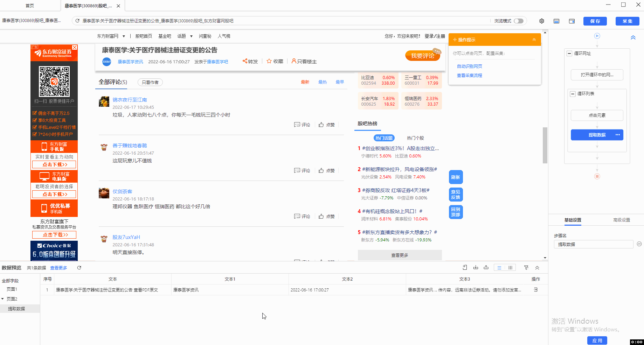
Task: Click the 查看采集流程 link
Action: tap(470, 76)
